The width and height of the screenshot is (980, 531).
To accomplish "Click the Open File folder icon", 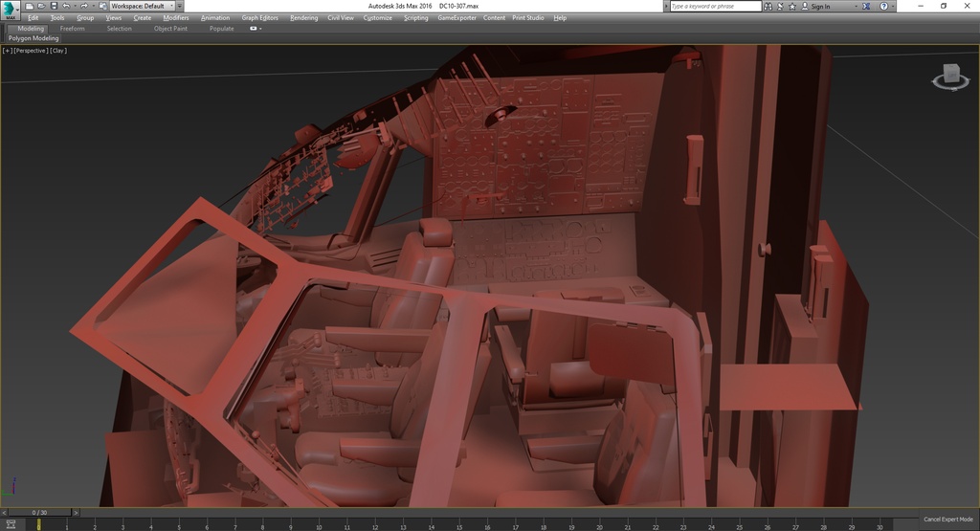I will (x=41, y=6).
